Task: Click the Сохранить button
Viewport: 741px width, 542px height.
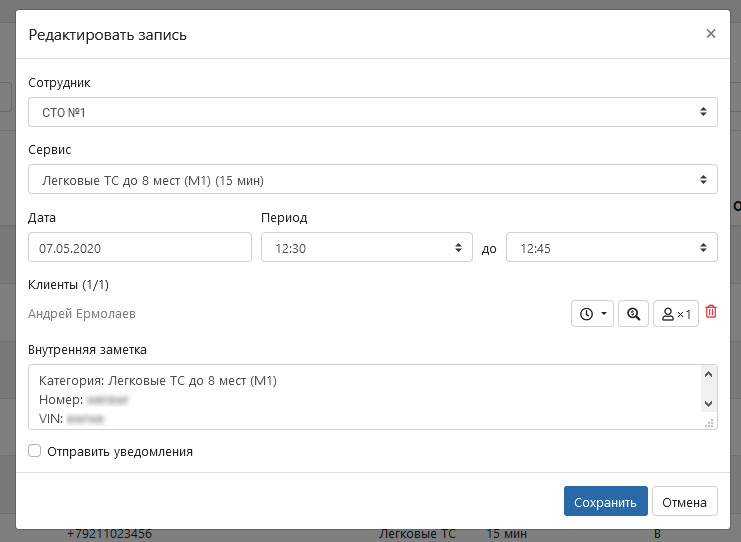Action: tap(605, 501)
